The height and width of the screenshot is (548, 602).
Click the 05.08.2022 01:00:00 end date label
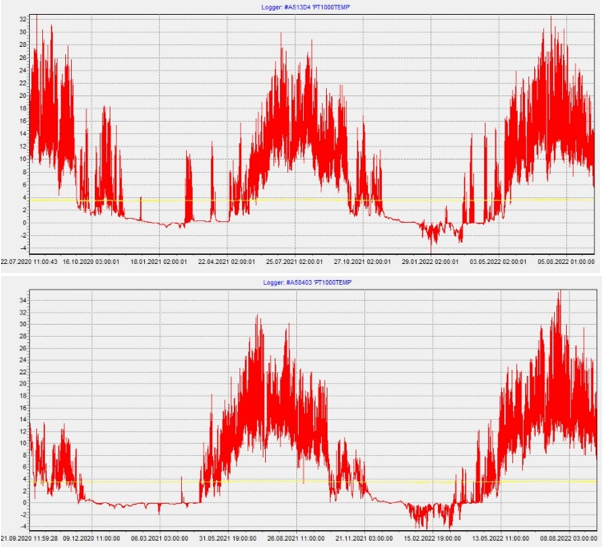(x=568, y=262)
